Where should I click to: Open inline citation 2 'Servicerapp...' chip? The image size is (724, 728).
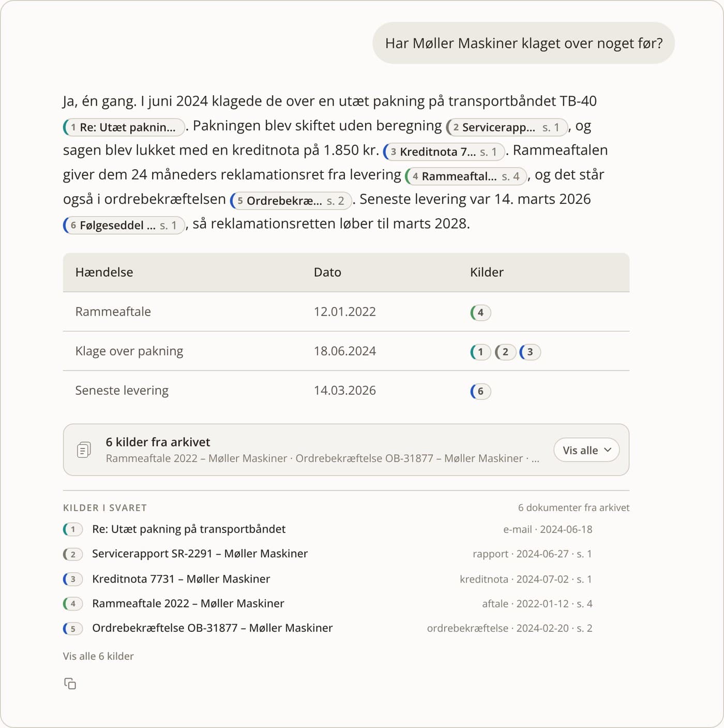(507, 127)
